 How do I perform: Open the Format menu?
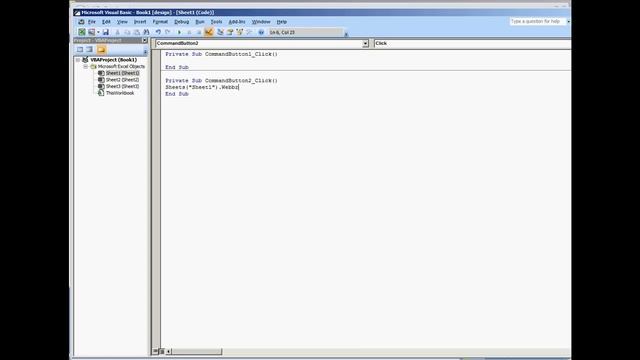pos(160,22)
